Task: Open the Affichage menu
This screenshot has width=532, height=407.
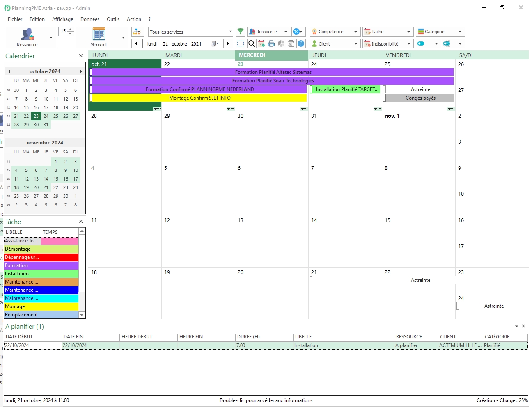Action: [x=62, y=19]
